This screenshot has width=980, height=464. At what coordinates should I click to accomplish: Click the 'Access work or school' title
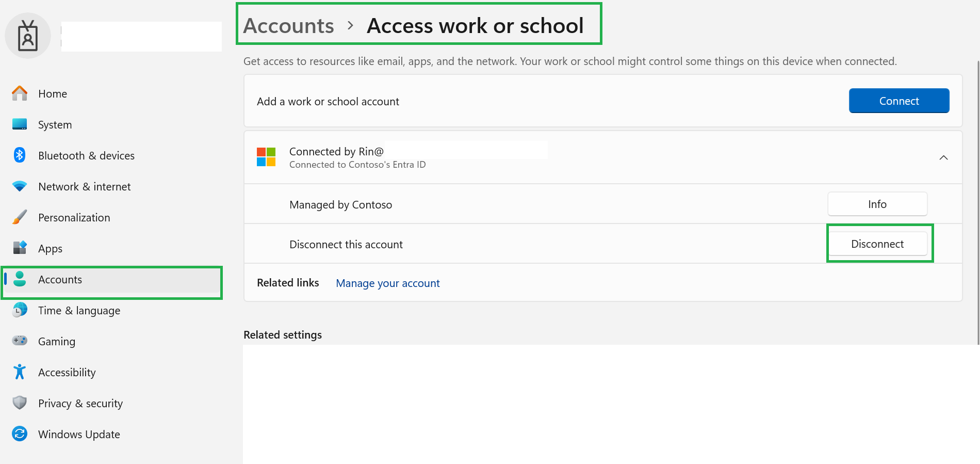tap(475, 25)
